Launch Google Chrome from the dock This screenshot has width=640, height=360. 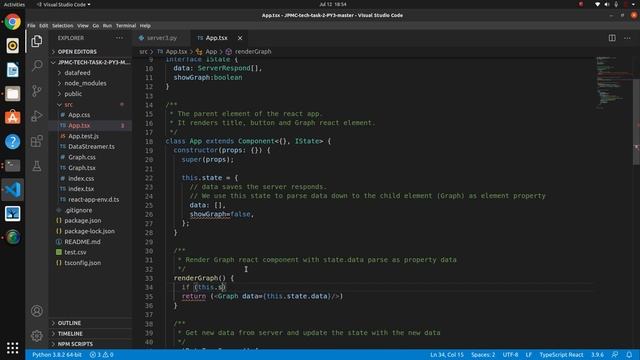coord(13,22)
